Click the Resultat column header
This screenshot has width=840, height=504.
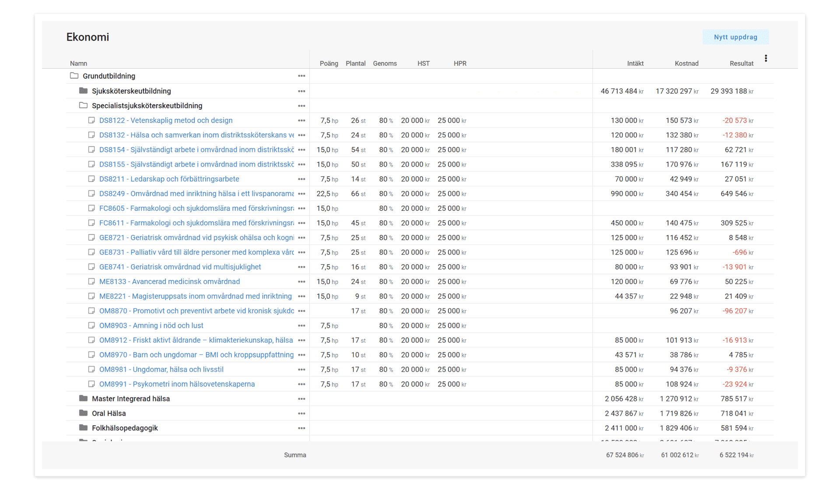coord(741,63)
